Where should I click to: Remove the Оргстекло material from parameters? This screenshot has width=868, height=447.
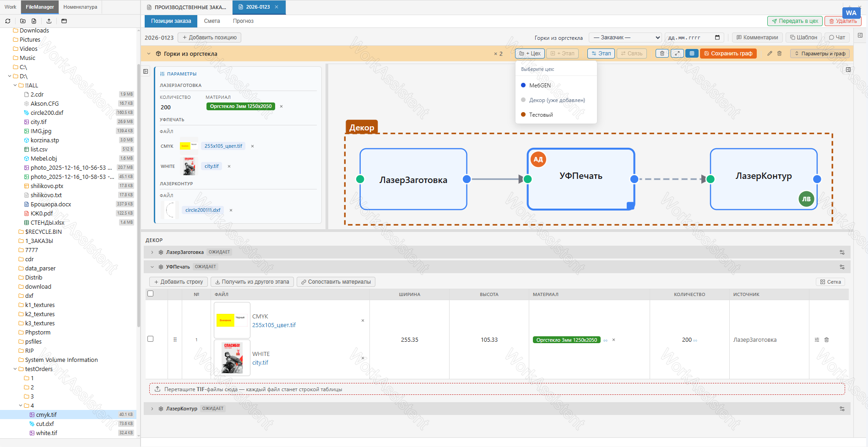click(x=281, y=107)
